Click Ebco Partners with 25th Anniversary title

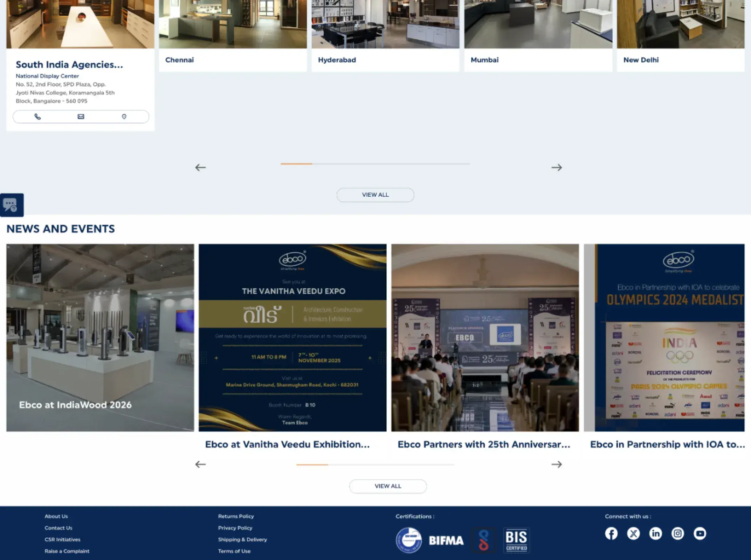(x=484, y=444)
